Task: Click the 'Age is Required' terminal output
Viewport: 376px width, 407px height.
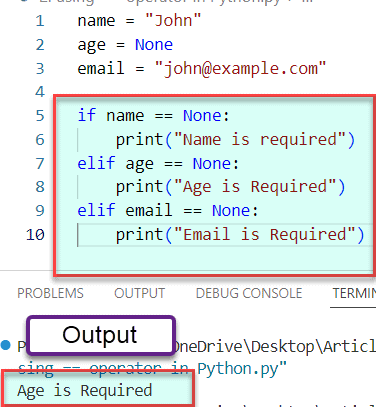Action: point(85,390)
